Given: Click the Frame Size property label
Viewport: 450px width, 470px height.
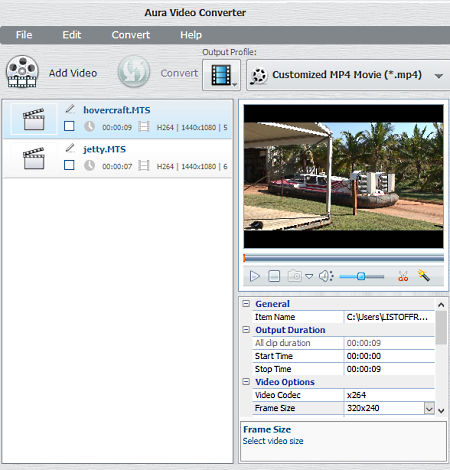Looking at the screenshot, I should click(275, 408).
